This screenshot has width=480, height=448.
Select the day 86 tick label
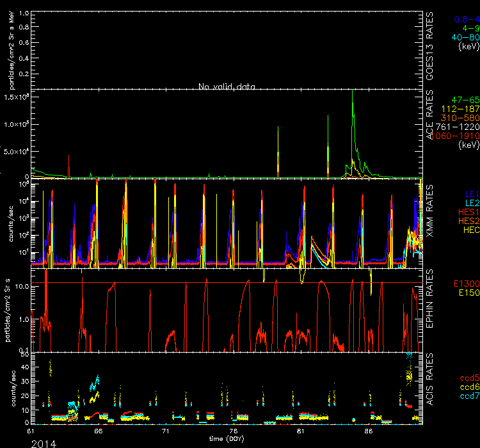coord(369,432)
